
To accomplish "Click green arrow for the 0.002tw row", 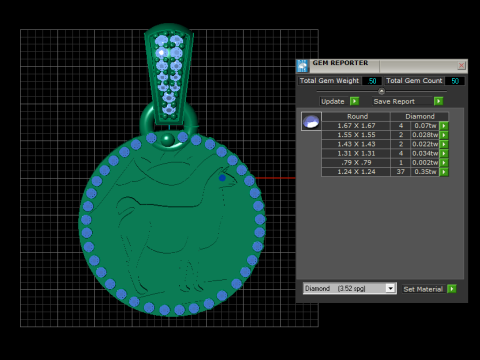I will tap(444, 163).
